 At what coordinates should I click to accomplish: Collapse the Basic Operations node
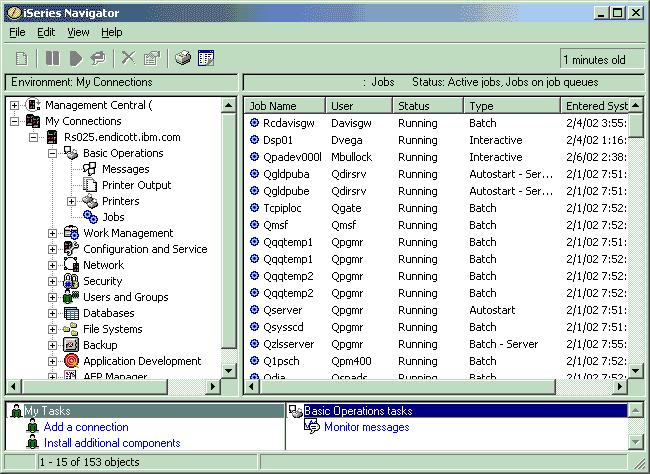52,153
